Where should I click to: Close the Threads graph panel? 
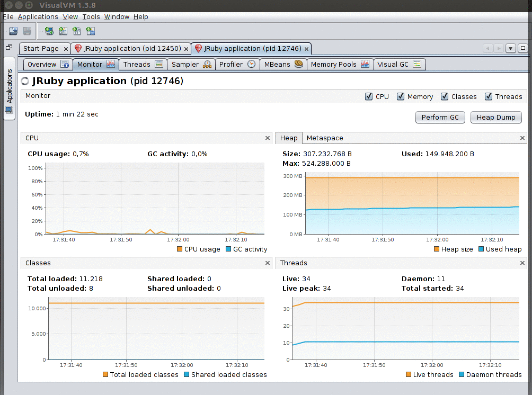(x=522, y=263)
